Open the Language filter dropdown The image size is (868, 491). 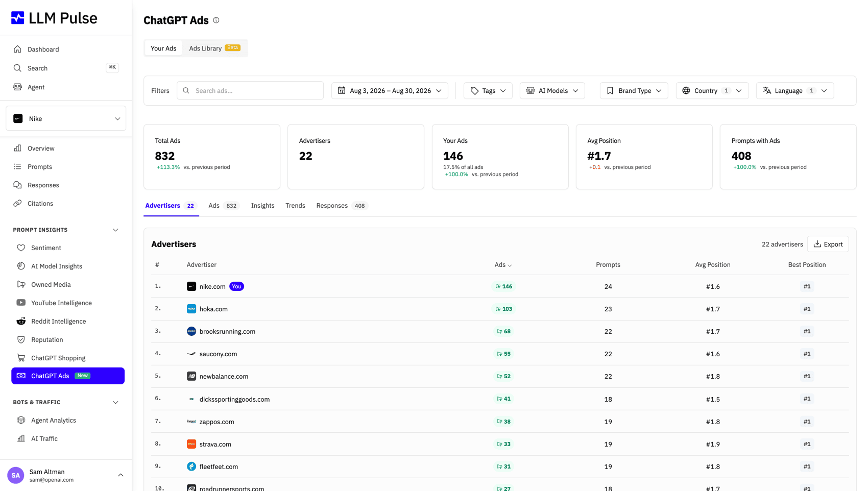point(795,91)
